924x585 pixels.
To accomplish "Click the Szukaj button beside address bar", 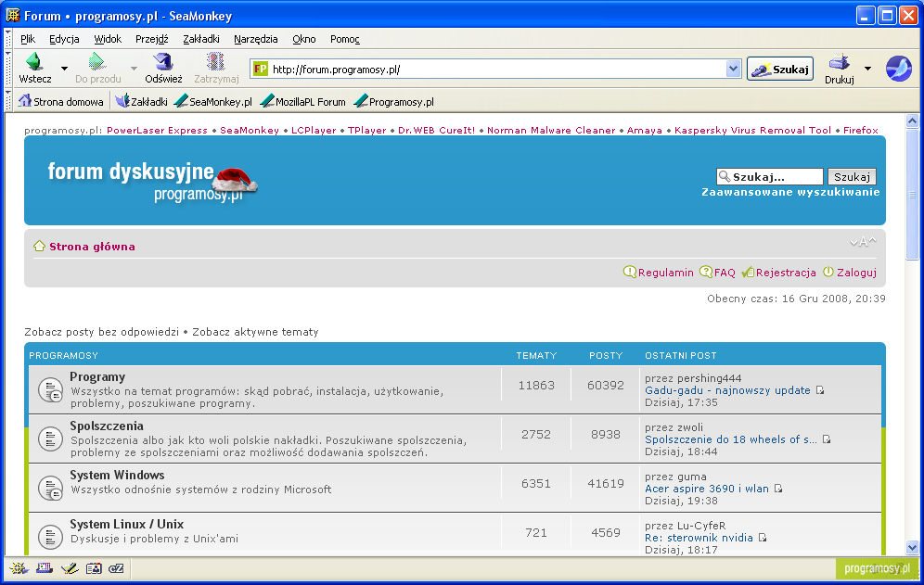I will 779,69.
